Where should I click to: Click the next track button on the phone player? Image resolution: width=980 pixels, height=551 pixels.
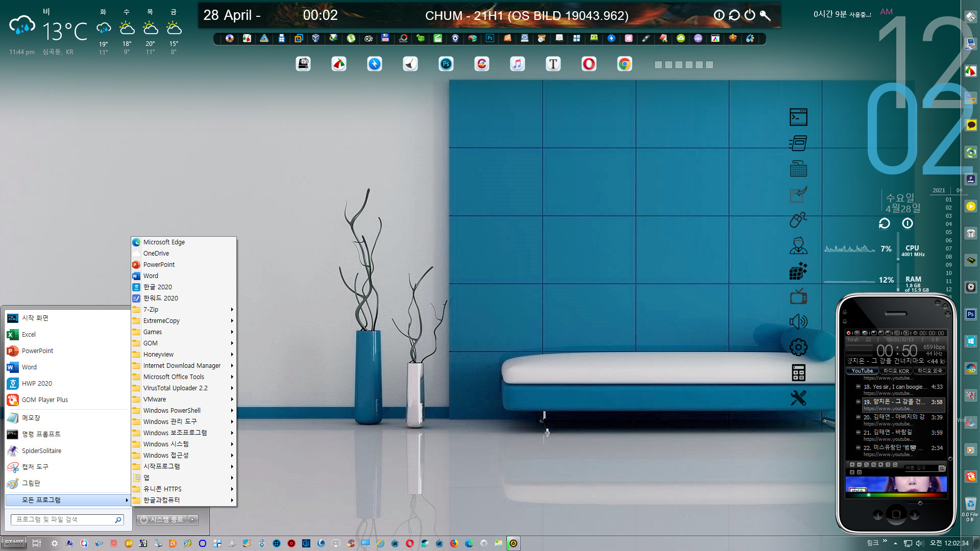tap(914, 515)
